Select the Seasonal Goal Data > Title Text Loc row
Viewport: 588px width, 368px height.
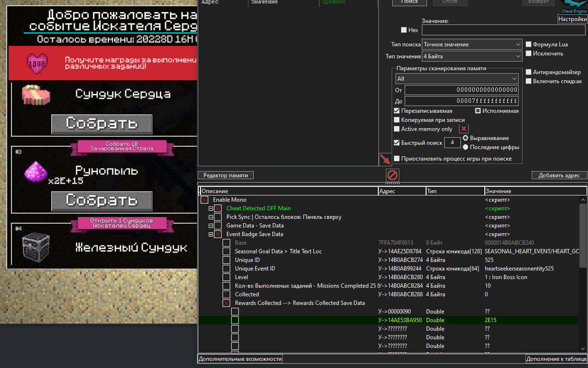(389, 251)
